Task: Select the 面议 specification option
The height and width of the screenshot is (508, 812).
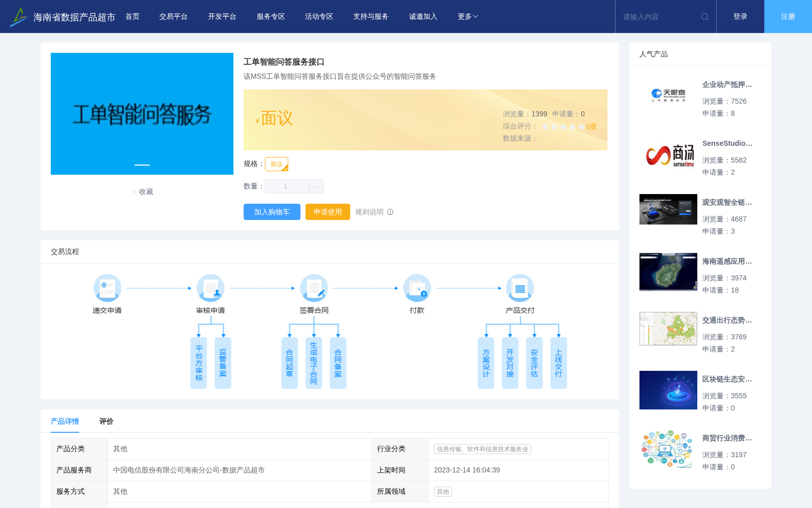Action: [277, 164]
